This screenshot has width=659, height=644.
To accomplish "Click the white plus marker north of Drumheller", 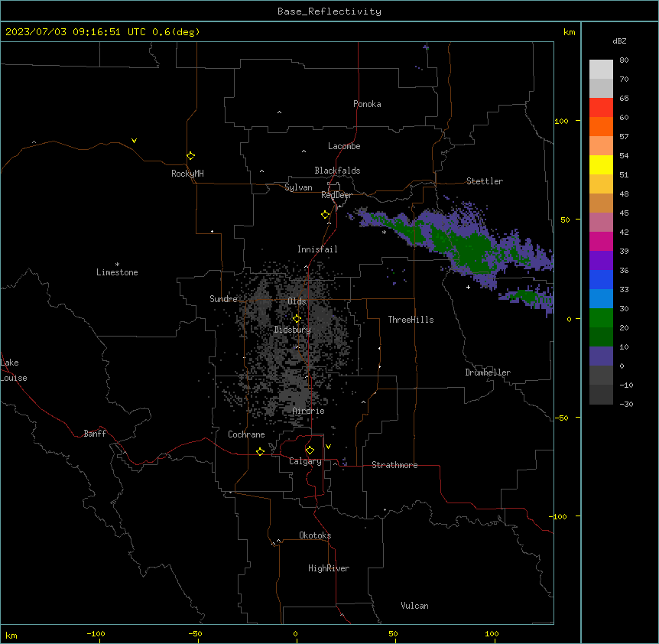I will [468, 287].
